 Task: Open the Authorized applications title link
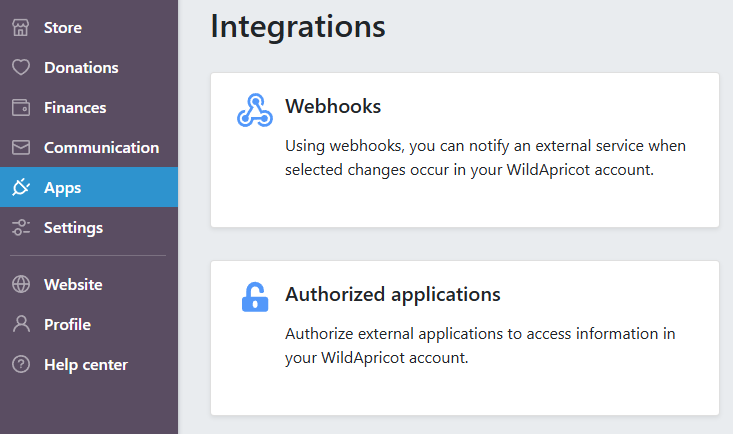[x=392, y=295]
